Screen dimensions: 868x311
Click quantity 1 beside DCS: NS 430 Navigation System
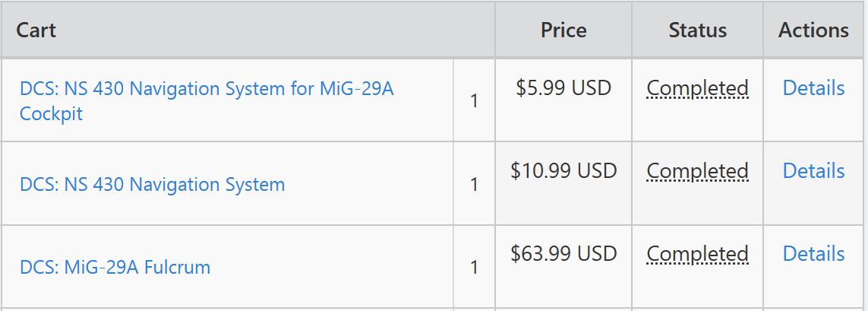click(474, 184)
